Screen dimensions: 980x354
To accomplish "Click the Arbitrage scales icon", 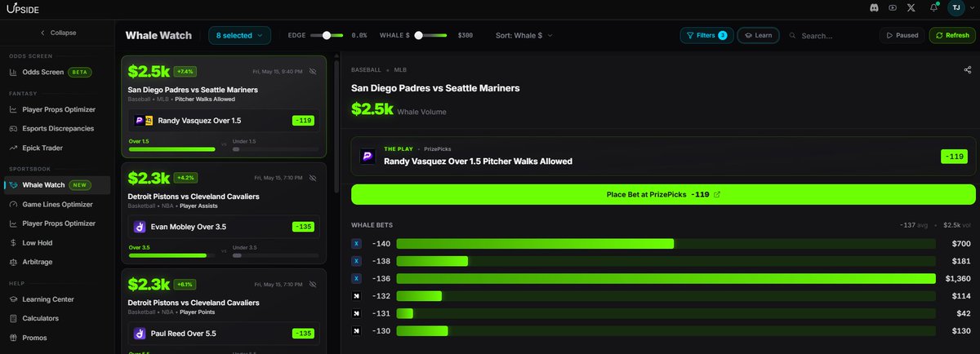I will [x=13, y=262].
